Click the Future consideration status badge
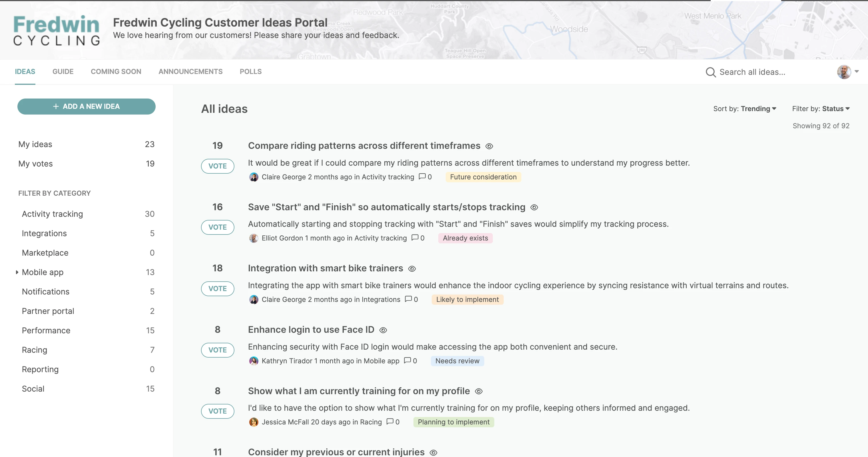The width and height of the screenshot is (868, 457). tap(483, 177)
